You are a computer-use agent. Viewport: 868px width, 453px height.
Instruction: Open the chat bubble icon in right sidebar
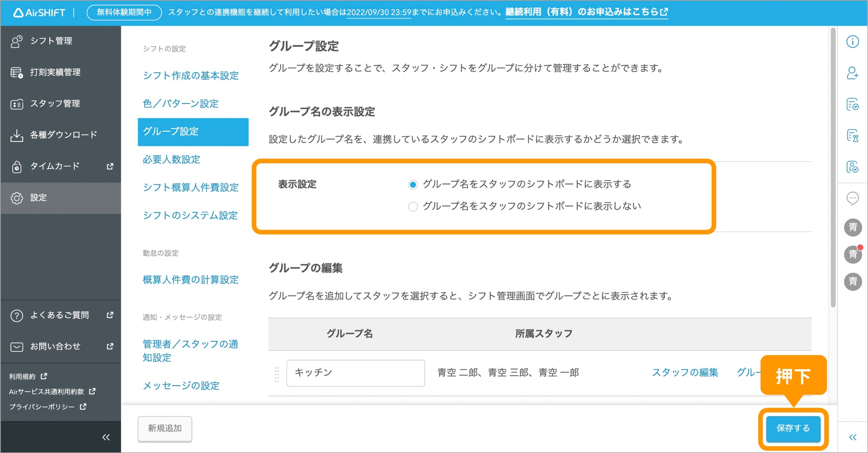[853, 198]
